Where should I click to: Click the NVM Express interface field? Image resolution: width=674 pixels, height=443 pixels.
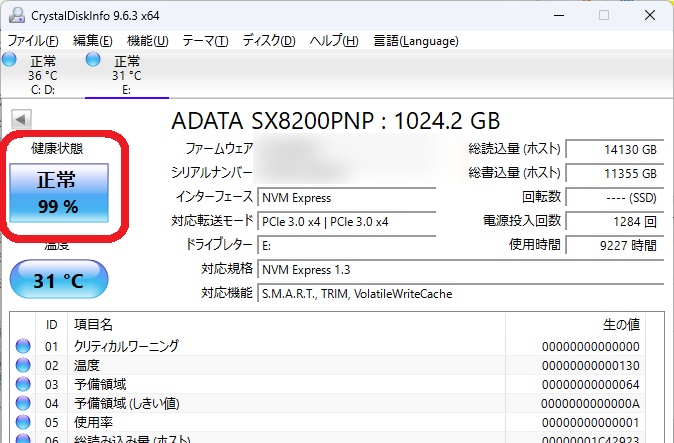[346, 198]
